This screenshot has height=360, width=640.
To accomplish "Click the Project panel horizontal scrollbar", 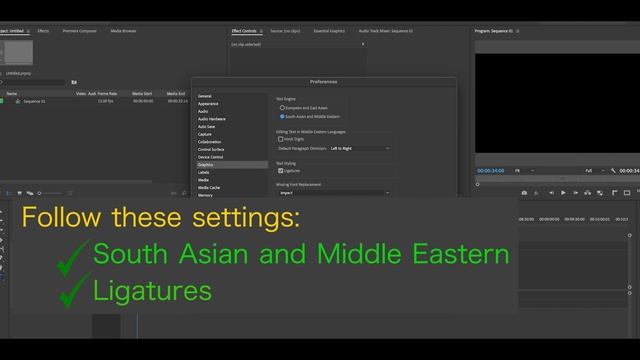I will point(76,182).
